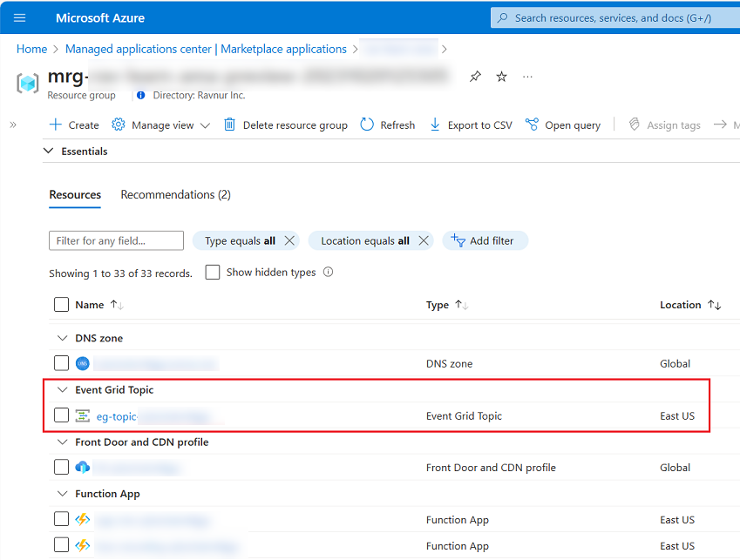Enable Show hidden types checkbox
Viewport: 740px width, 560px height.
[x=213, y=272]
